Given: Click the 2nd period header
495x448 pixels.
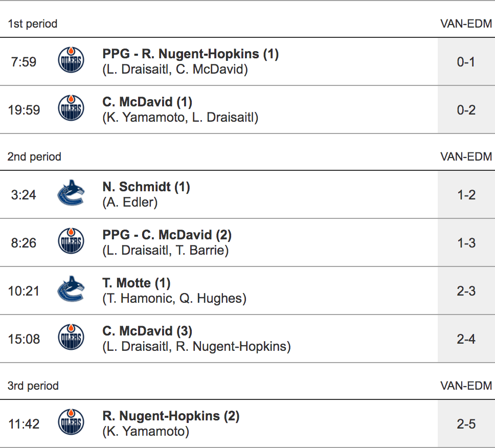Looking at the screenshot, I should click(34, 157).
